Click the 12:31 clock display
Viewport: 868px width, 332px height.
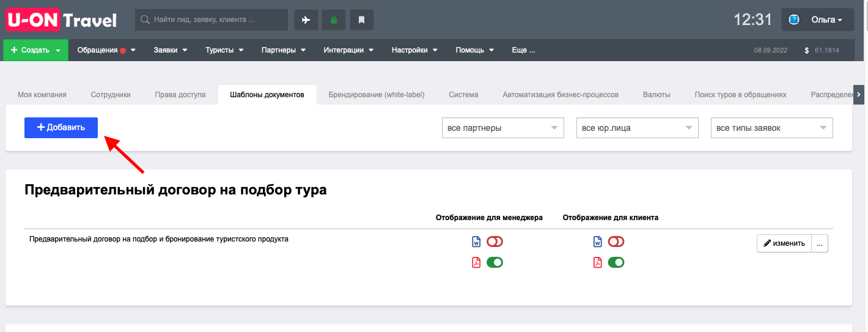tap(753, 20)
